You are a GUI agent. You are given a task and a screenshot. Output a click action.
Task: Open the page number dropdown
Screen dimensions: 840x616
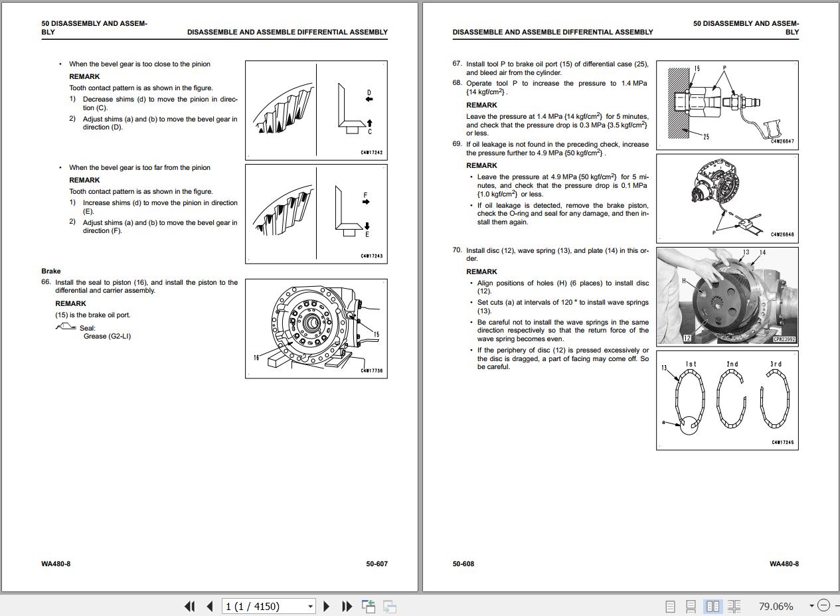[x=310, y=606]
